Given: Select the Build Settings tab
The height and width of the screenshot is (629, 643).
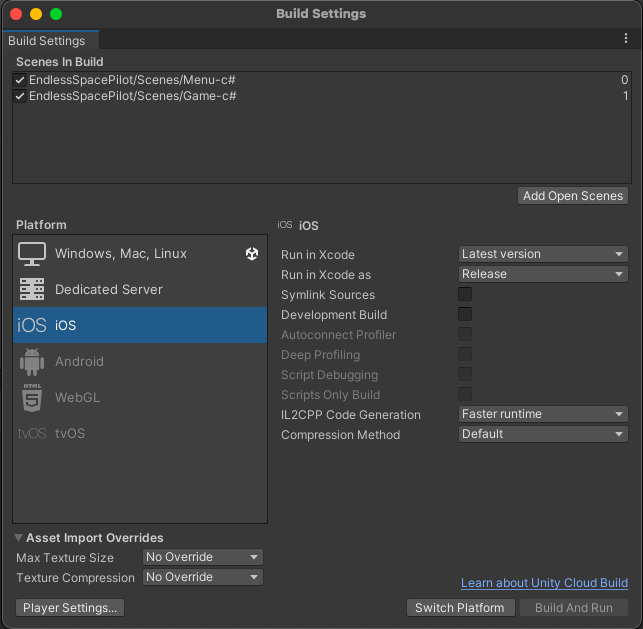Looking at the screenshot, I should (47, 41).
